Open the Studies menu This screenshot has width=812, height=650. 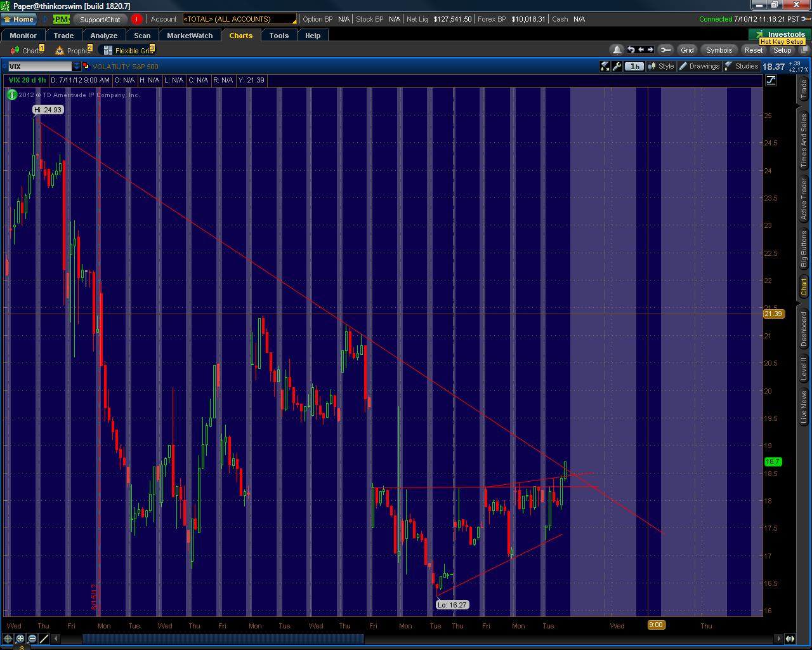coord(741,66)
